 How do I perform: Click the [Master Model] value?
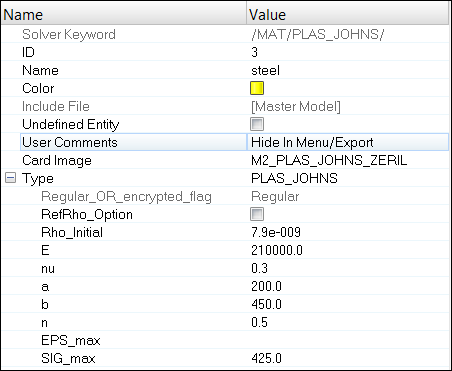[296, 106]
